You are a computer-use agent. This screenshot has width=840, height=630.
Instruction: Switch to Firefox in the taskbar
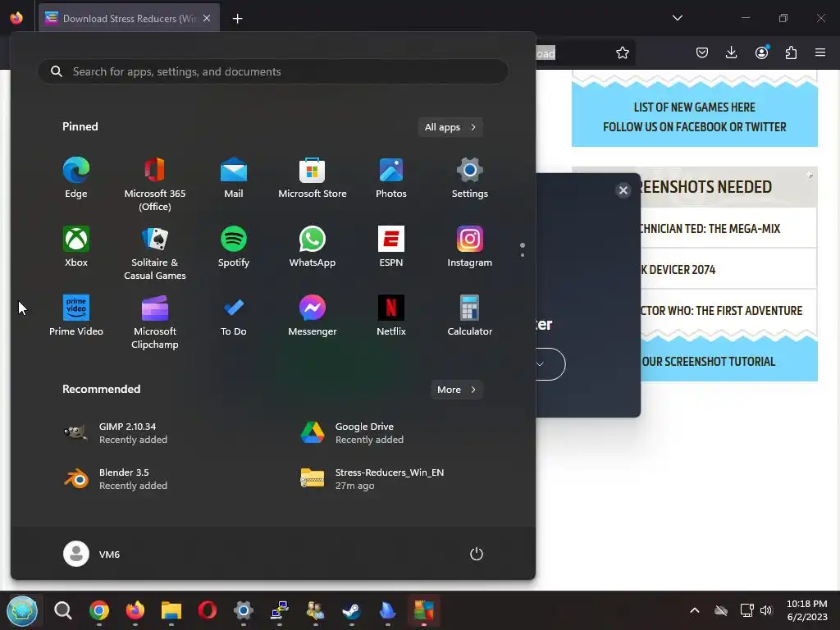tap(135, 610)
